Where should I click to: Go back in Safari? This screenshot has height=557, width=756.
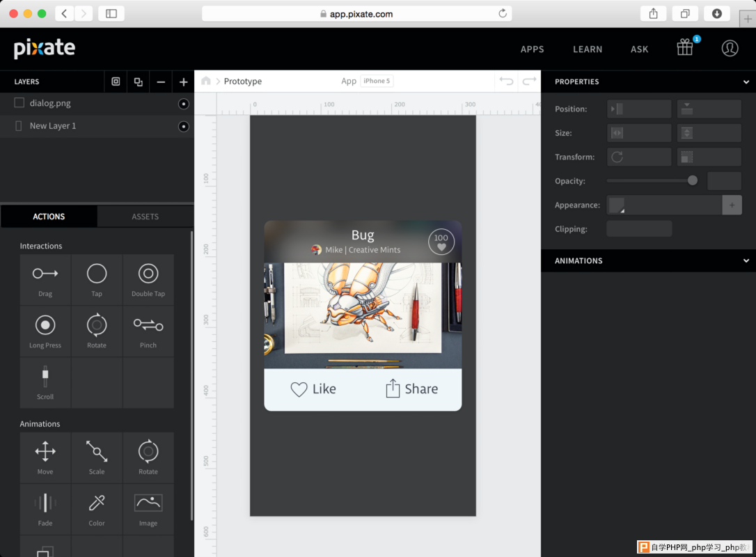[x=64, y=13]
